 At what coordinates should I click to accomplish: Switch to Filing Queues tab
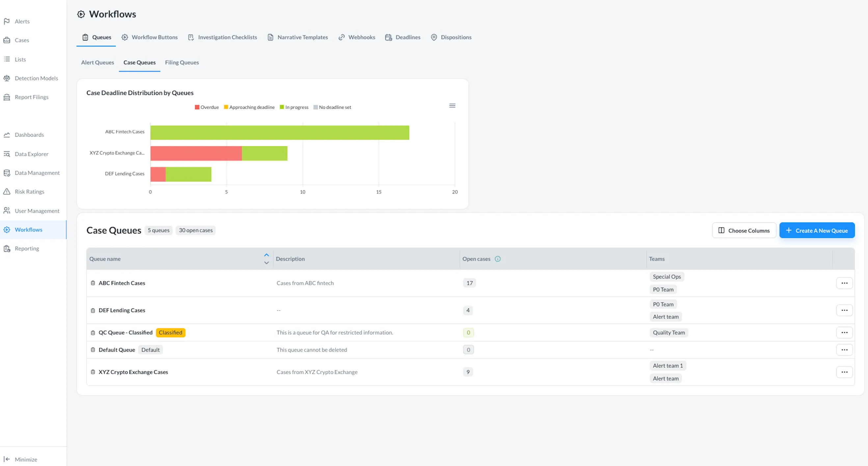coord(182,62)
